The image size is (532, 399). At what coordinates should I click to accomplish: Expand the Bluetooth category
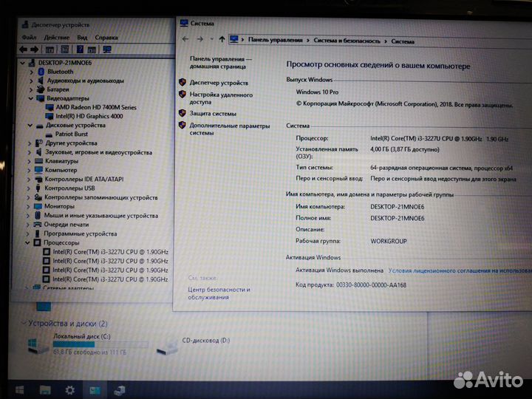coord(31,72)
